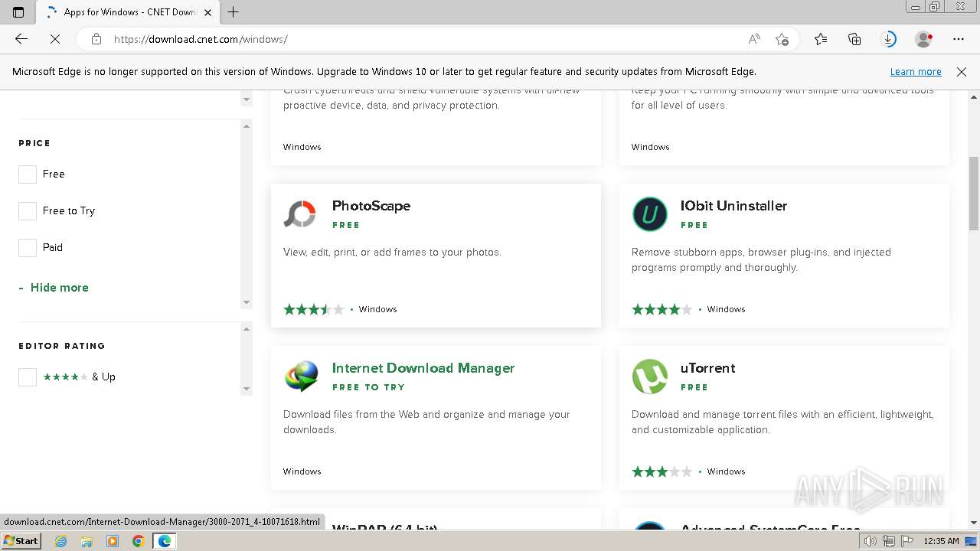Viewport: 980px width, 551px height.
Task: Open the uTorrent title link
Action: (x=707, y=368)
